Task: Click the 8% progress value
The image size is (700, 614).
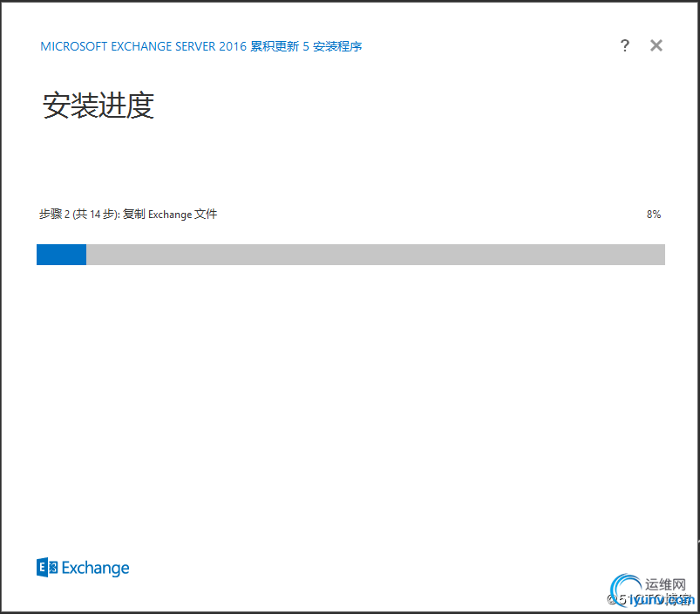Action: (654, 215)
